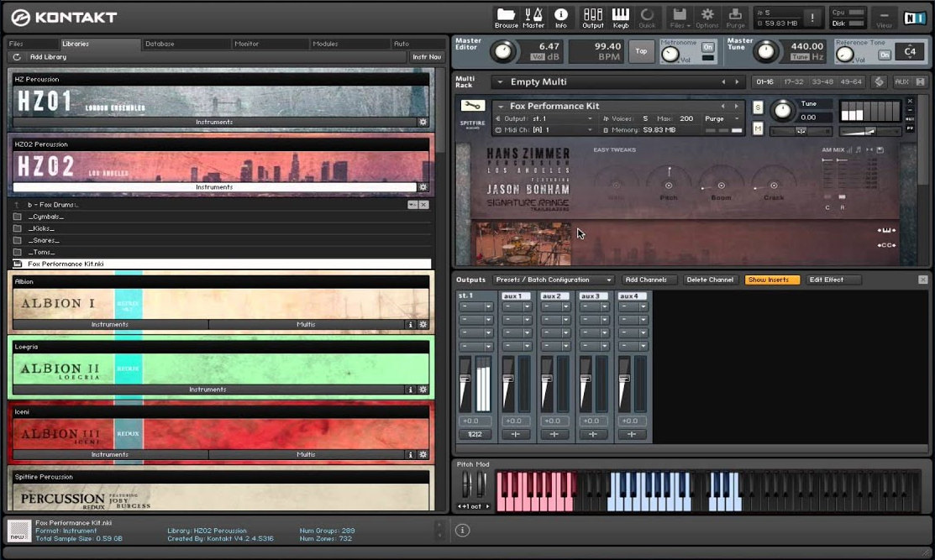
Task: Mute the Fox Performance Kit instrument
Action: (x=757, y=128)
